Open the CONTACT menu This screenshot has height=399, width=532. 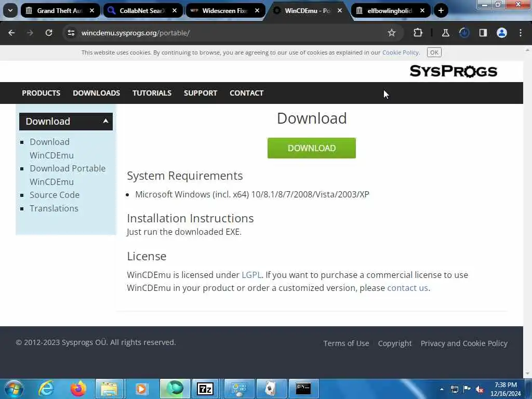pos(247,93)
